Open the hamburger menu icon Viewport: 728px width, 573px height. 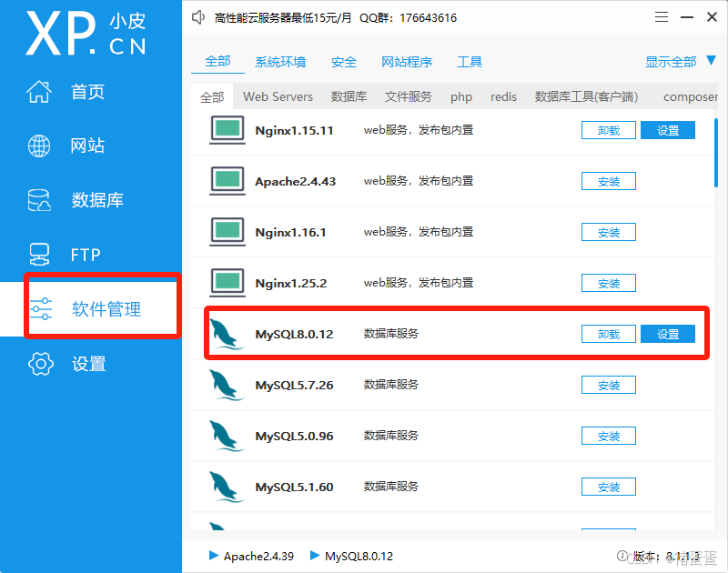click(662, 17)
